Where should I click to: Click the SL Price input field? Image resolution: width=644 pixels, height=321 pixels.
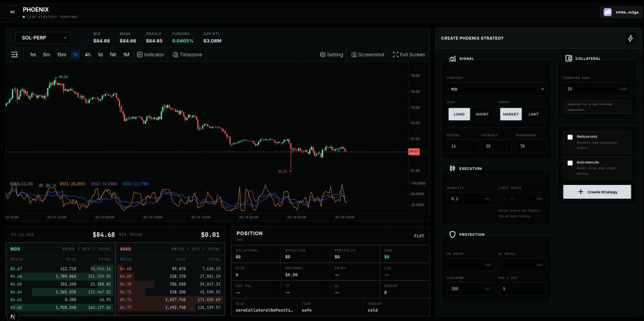coord(522,265)
